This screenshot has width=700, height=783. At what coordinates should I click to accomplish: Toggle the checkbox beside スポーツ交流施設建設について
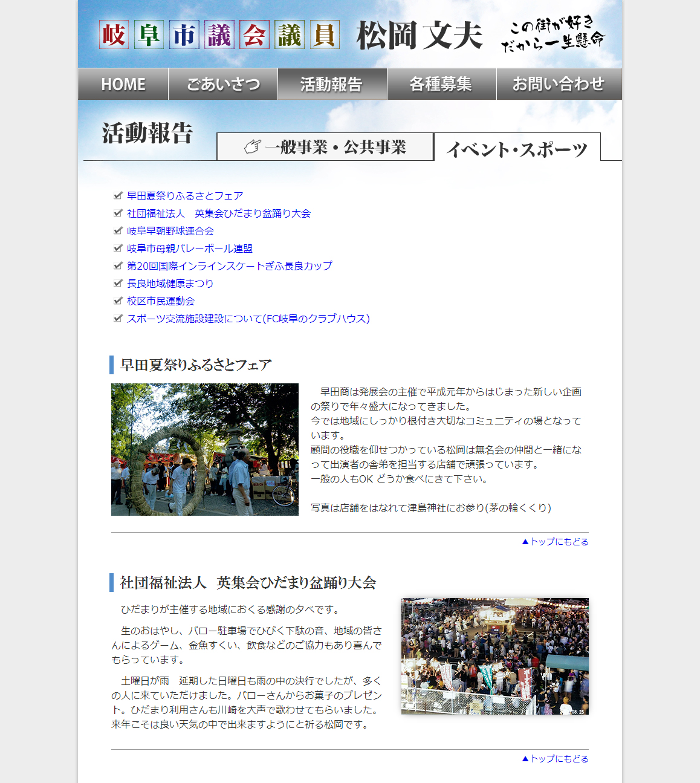117,318
